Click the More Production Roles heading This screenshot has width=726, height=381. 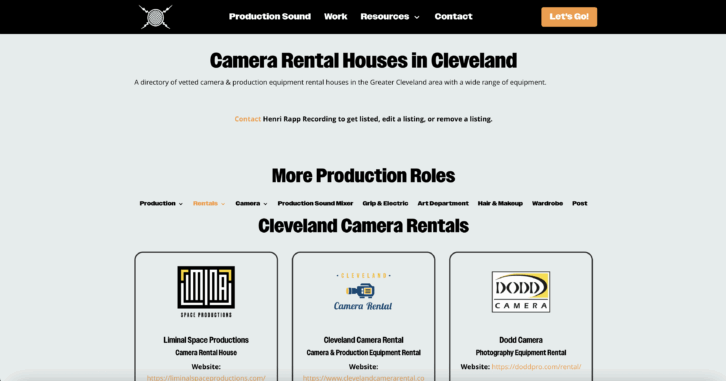pos(363,175)
